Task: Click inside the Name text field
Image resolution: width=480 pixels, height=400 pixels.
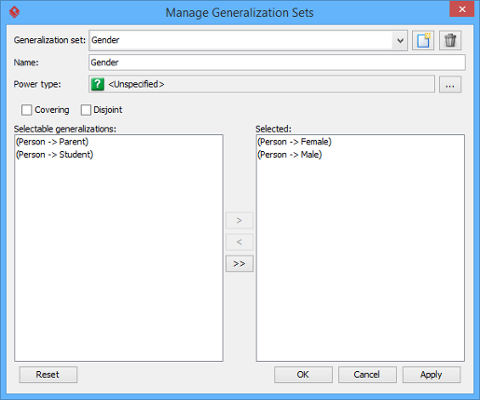Action: point(277,63)
